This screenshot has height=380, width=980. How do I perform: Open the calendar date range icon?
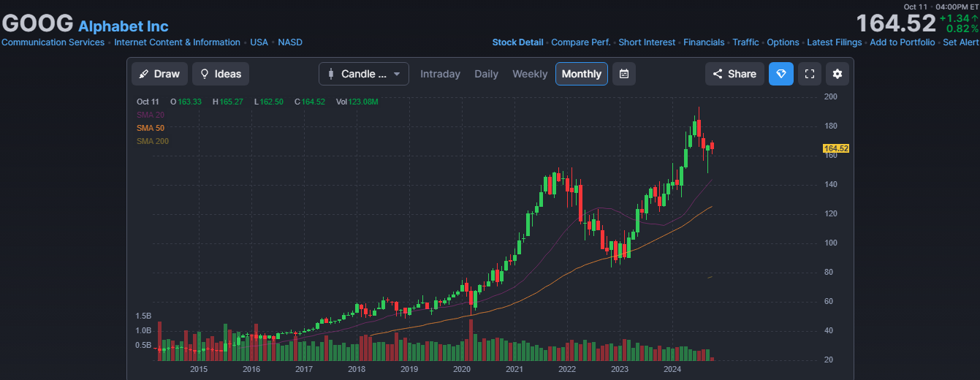(624, 74)
